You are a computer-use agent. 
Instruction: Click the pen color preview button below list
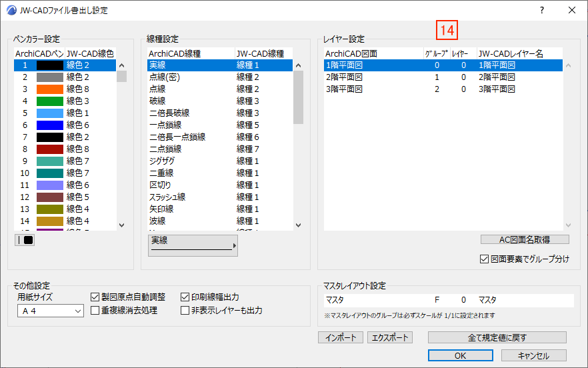25,240
